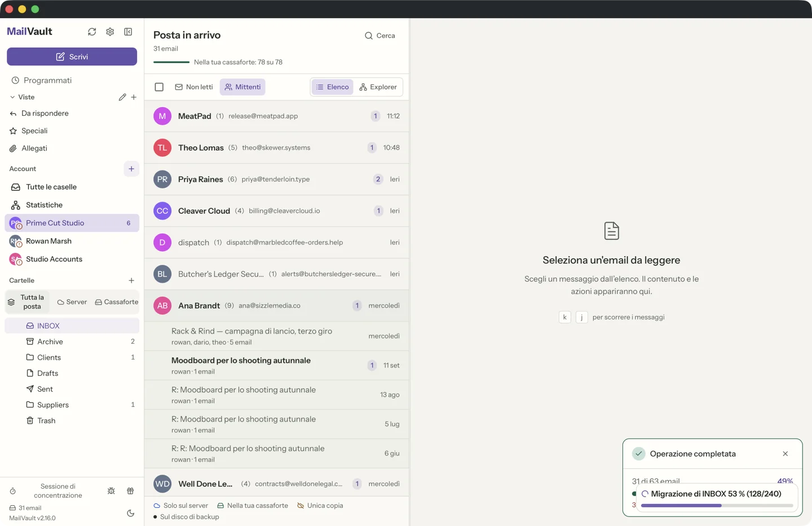Viewport: 812px width, 526px height.
Task: Click the focus session timer icon
Action: click(x=13, y=491)
